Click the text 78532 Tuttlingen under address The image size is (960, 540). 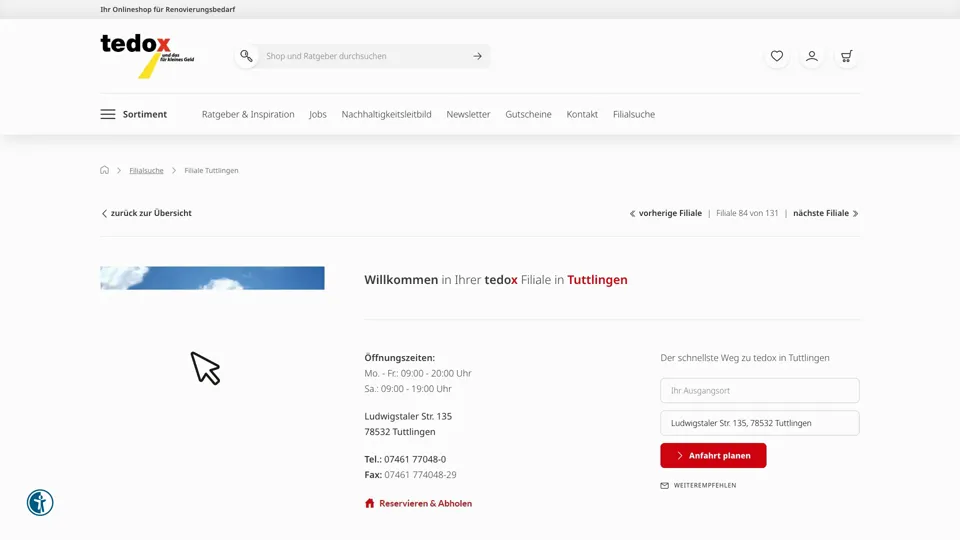click(x=400, y=432)
